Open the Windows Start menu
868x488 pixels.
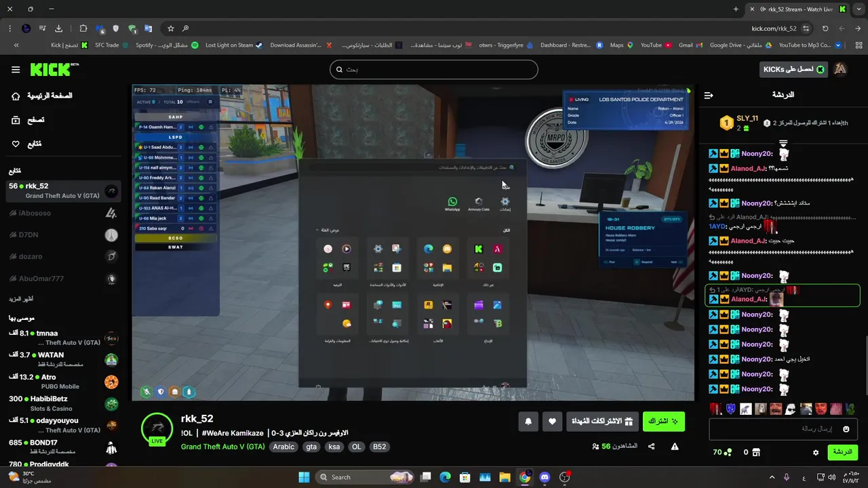(x=304, y=477)
